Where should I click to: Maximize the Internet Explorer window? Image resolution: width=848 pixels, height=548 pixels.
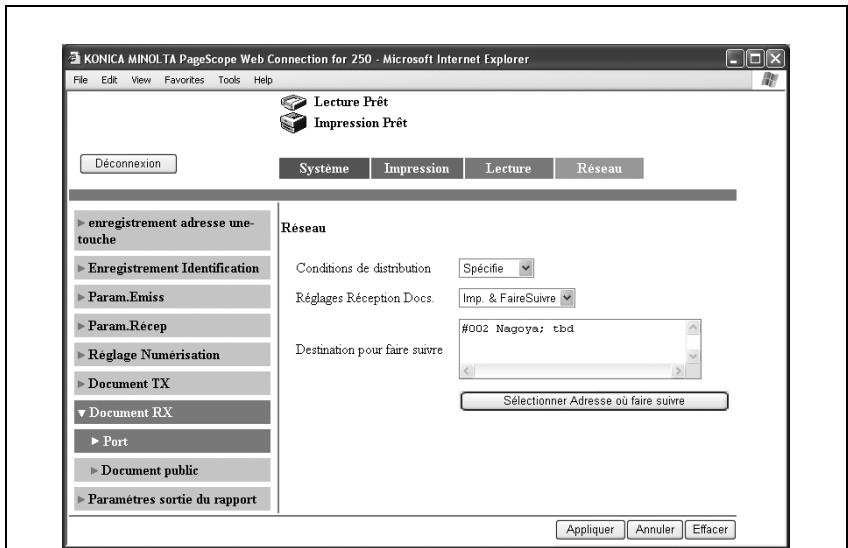755,58
